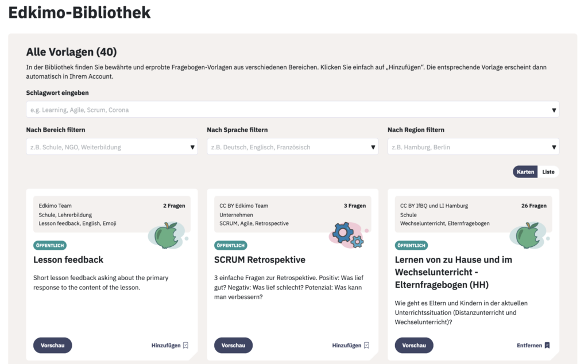
Task: Click the bookmark icon on Lesson feedback card
Action: [185, 345]
